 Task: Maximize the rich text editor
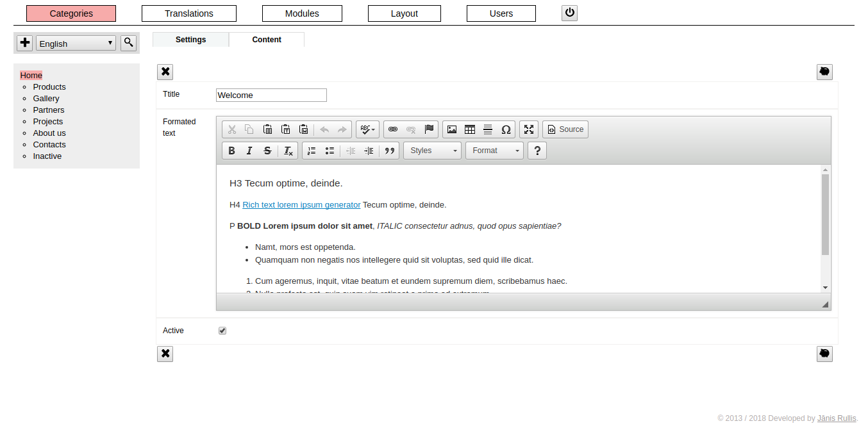(529, 129)
